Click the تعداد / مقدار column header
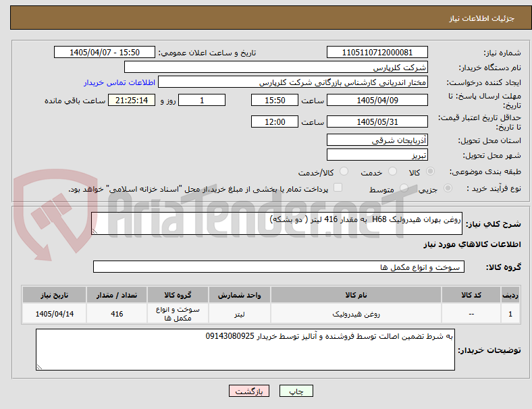The image size is (532, 409). pos(117,295)
